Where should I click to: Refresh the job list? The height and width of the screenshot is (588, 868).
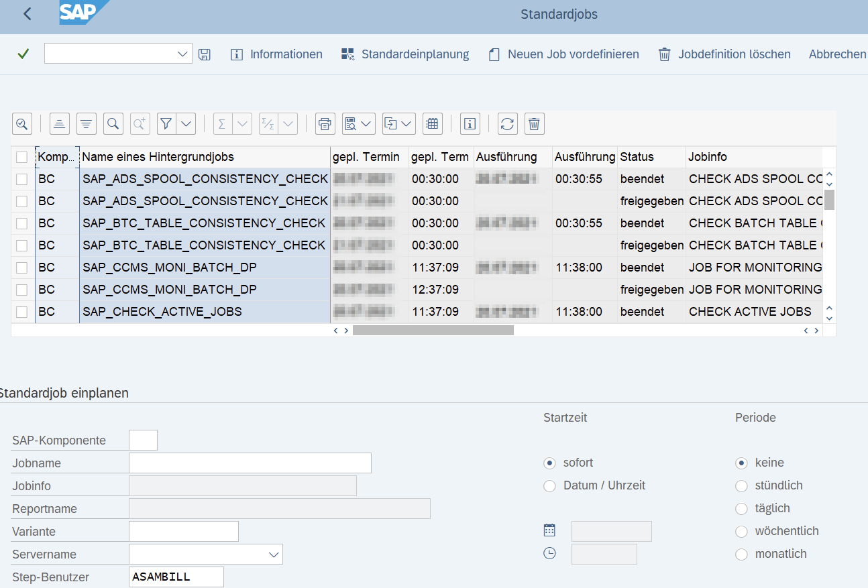[508, 123]
